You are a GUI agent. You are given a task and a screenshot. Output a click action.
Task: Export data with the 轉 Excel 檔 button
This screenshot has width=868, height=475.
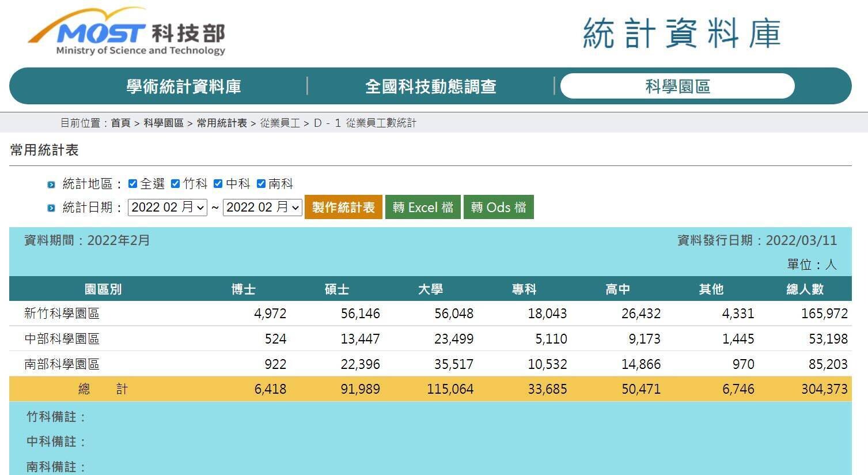point(422,207)
